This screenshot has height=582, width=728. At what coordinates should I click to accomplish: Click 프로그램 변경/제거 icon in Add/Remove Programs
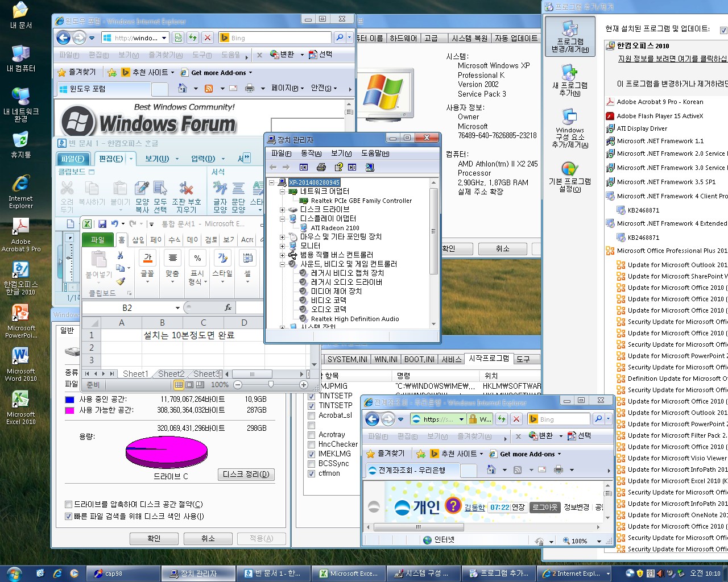[570, 35]
